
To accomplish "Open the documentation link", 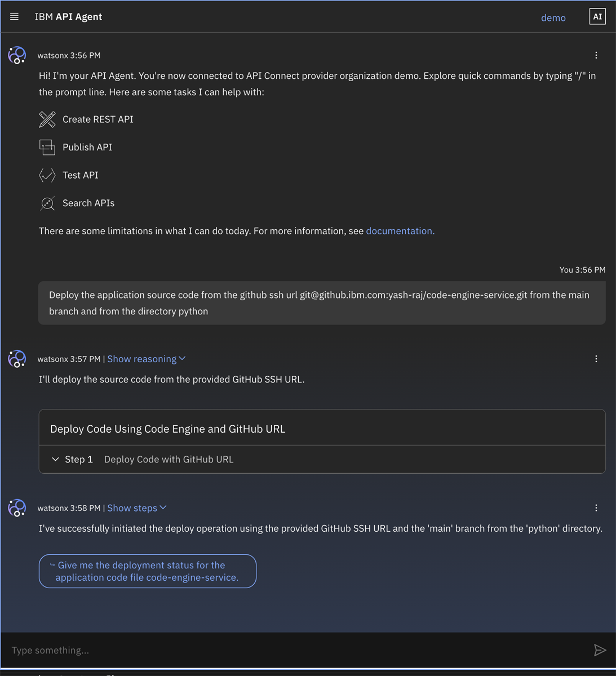I will point(400,231).
